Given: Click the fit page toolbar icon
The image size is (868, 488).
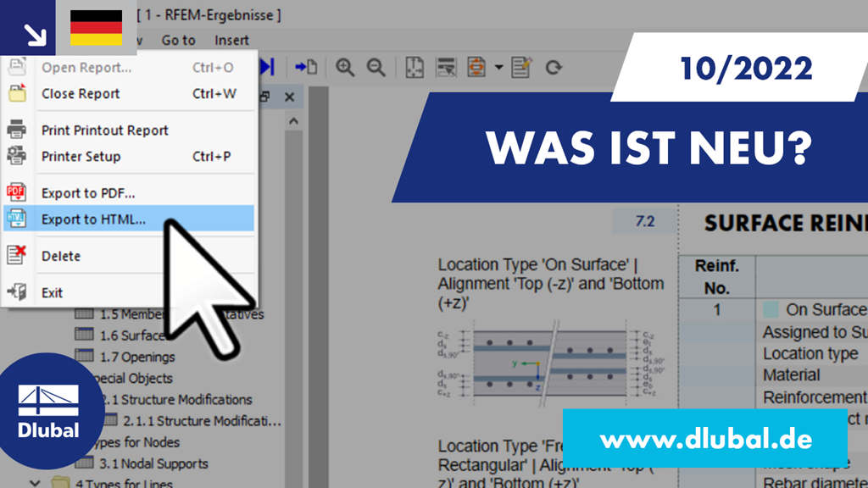Looking at the screenshot, I should pos(415,67).
